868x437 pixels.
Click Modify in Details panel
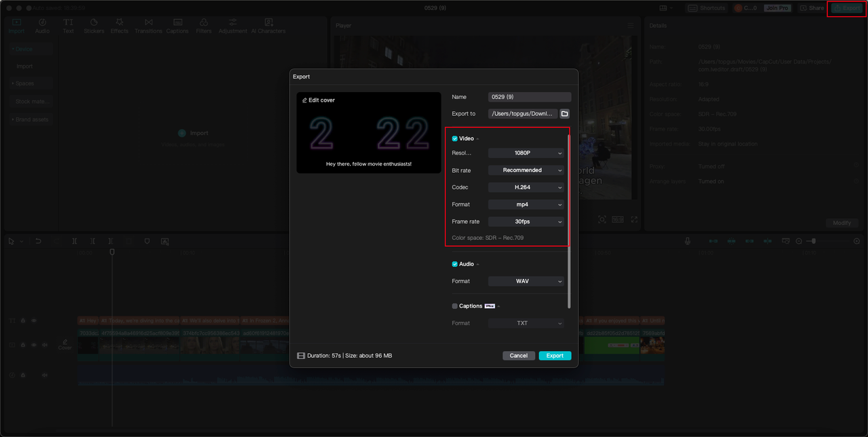pyautogui.click(x=842, y=223)
